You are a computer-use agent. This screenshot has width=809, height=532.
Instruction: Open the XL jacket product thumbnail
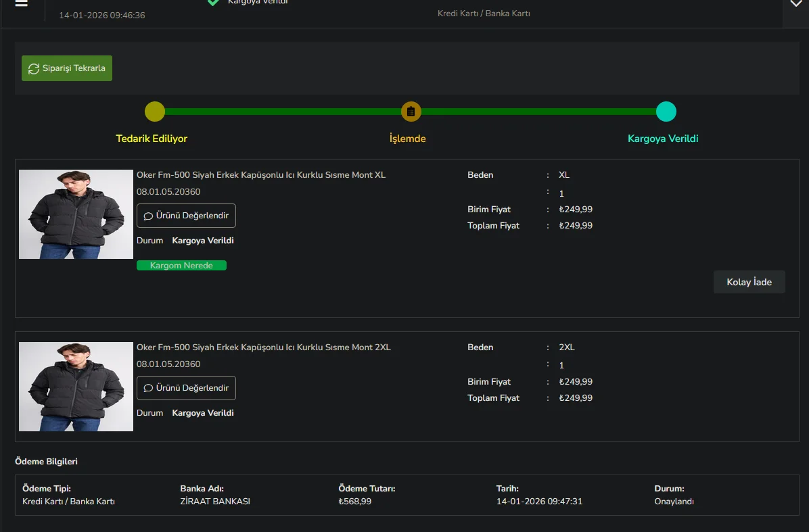(x=76, y=214)
